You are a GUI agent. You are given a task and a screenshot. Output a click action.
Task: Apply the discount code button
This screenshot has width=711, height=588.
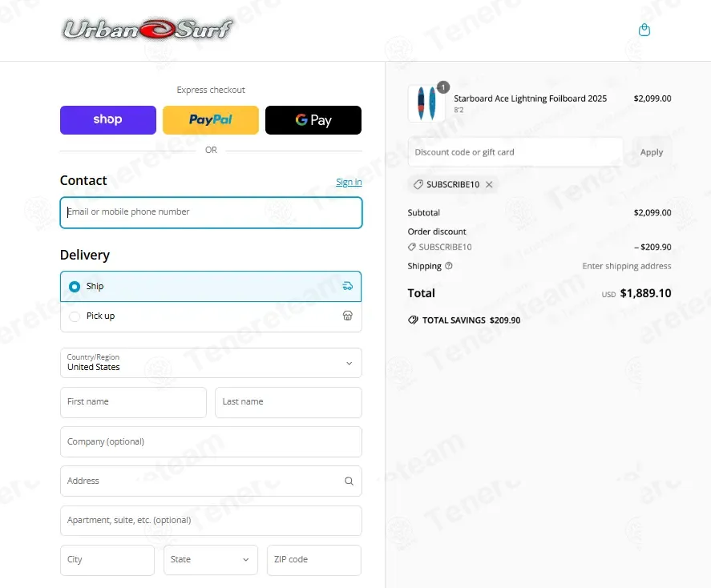click(652, 152)
